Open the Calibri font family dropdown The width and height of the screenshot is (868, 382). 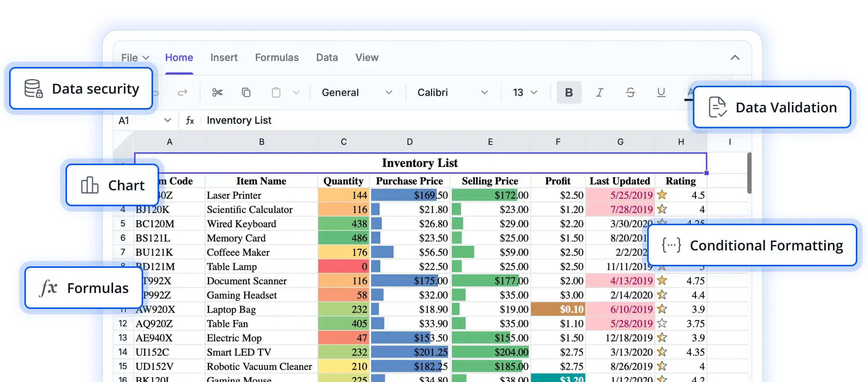[x=452, y=92]
